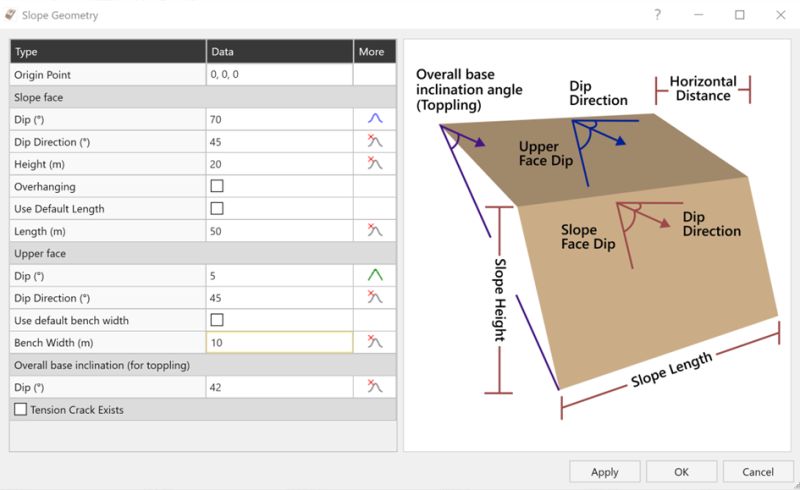Edit the Slope face Dip value 70

(280, 119)
